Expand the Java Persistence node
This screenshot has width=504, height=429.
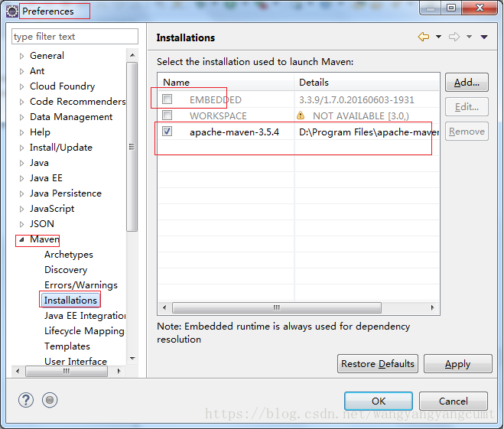point(21,193)
